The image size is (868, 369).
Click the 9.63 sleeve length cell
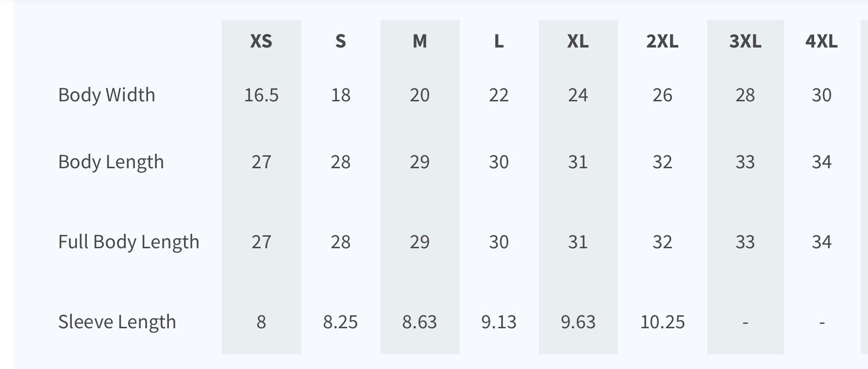tap(578, 322)
